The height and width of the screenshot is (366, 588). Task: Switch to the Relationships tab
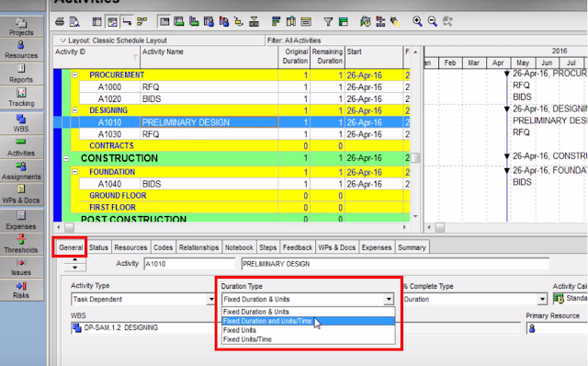click(x=198, y=247)
